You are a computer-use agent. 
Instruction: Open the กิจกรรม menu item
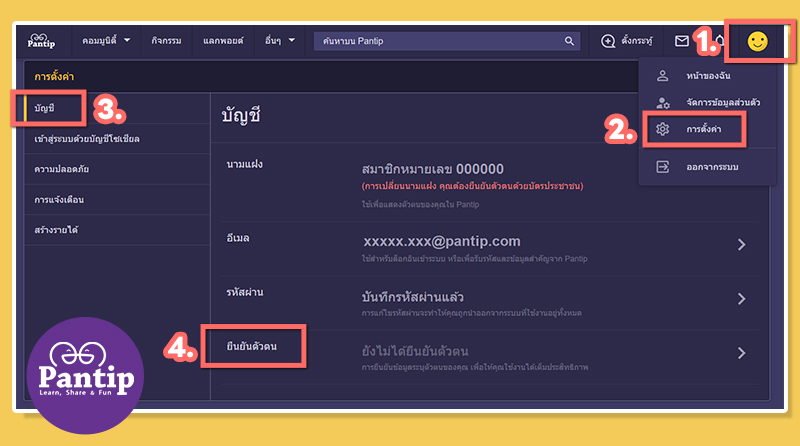[166, 41]
